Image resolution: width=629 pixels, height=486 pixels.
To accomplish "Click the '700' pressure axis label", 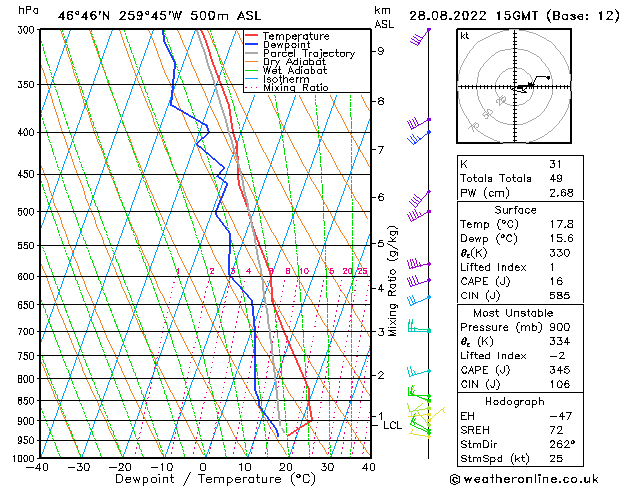I will tap(28, 332).
